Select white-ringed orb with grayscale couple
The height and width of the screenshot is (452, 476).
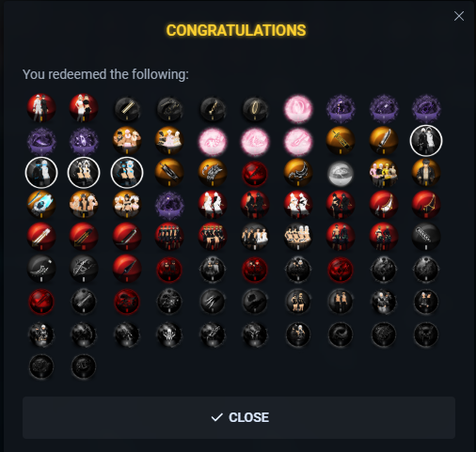(426, 141)
